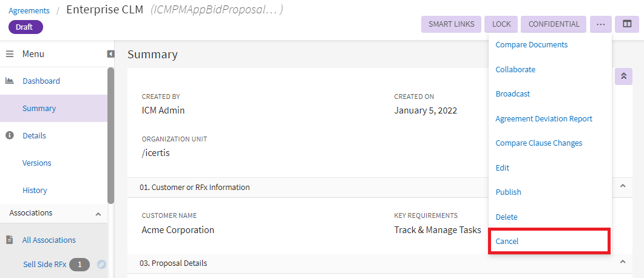Viewport: 644px width, 278px height.
Task: Click the LOCK button
Action: click(501, 24)
